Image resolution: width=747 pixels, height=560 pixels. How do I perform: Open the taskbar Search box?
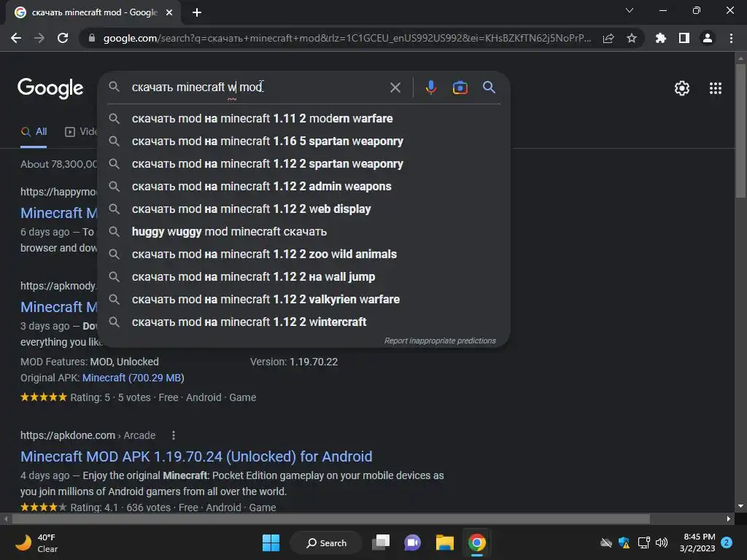click(x=326, y=542)
